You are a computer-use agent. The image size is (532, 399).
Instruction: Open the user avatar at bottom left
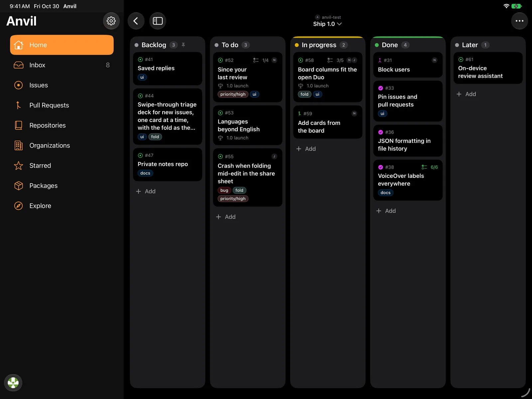13,383
